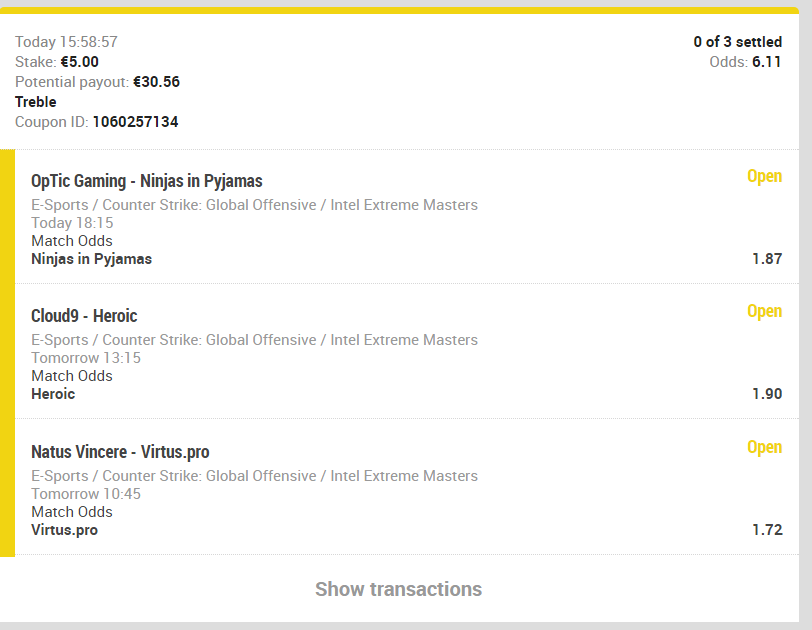
Task: Select the OpTic Gaming - Ninjas in Pyjamas match title
Action: point(147,181)
